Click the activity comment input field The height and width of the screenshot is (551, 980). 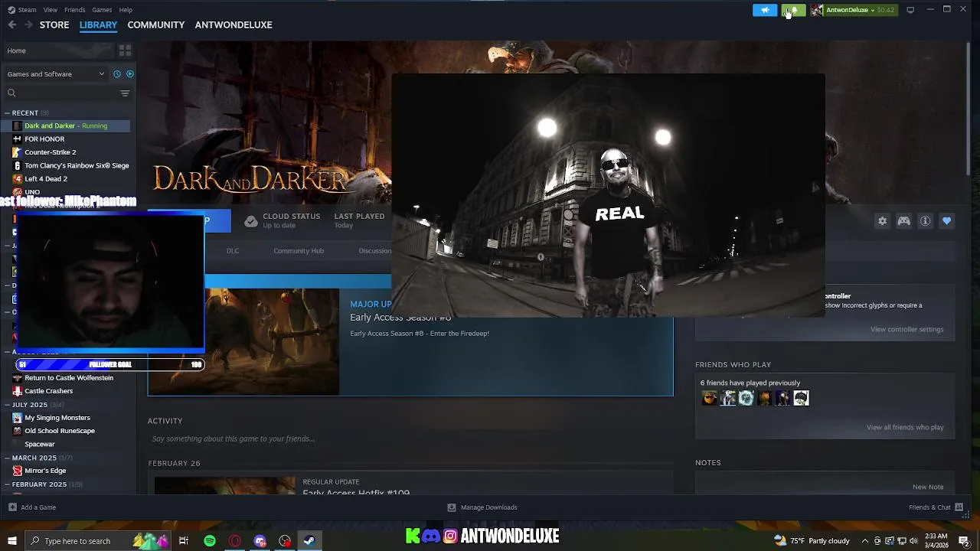pyautogui.click(x=410, y=439)
